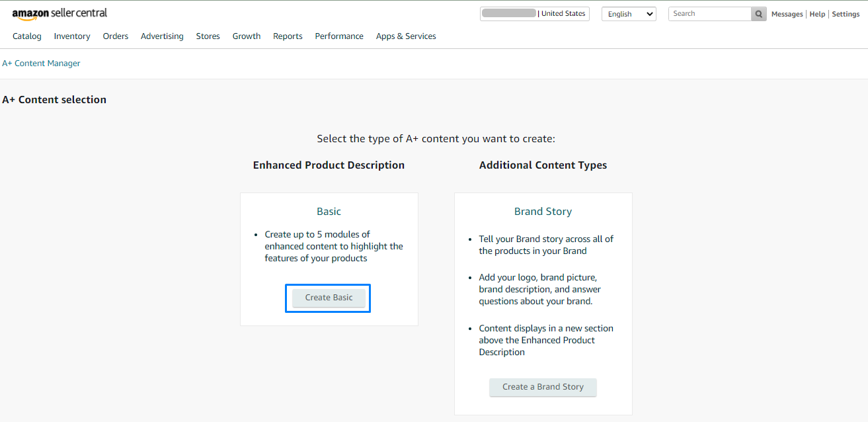The width and height of the screenshot is (868, 422).
Task: Click the Create Basic button
Action: coord(329,298)
